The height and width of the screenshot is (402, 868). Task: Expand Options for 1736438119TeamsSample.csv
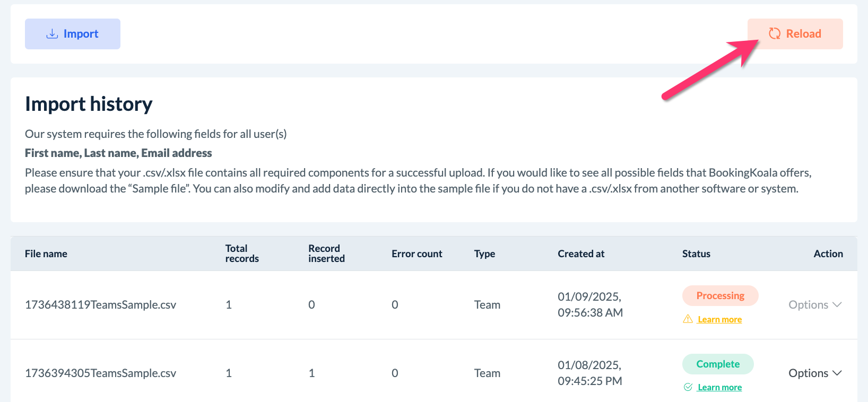pos(814,304)
